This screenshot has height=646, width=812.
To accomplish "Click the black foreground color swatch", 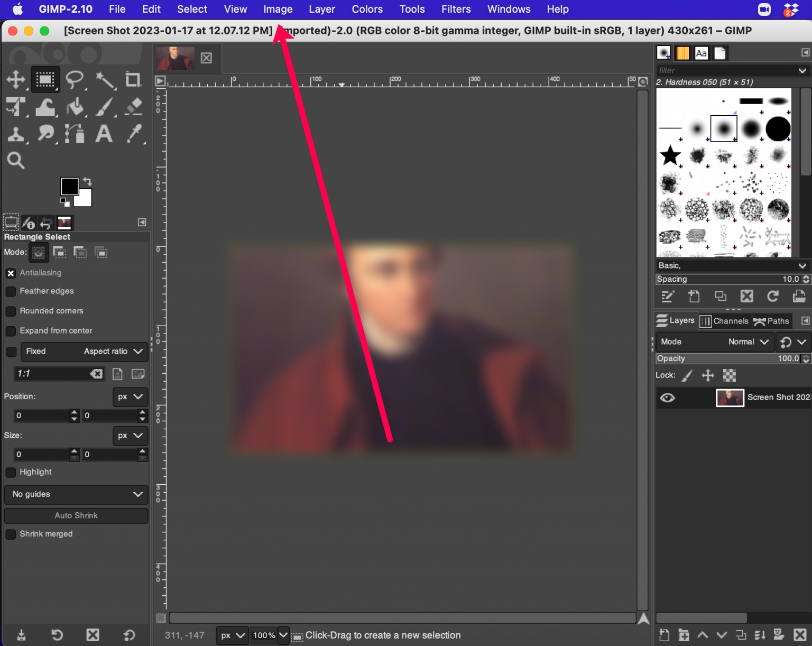I will [69, 186].
